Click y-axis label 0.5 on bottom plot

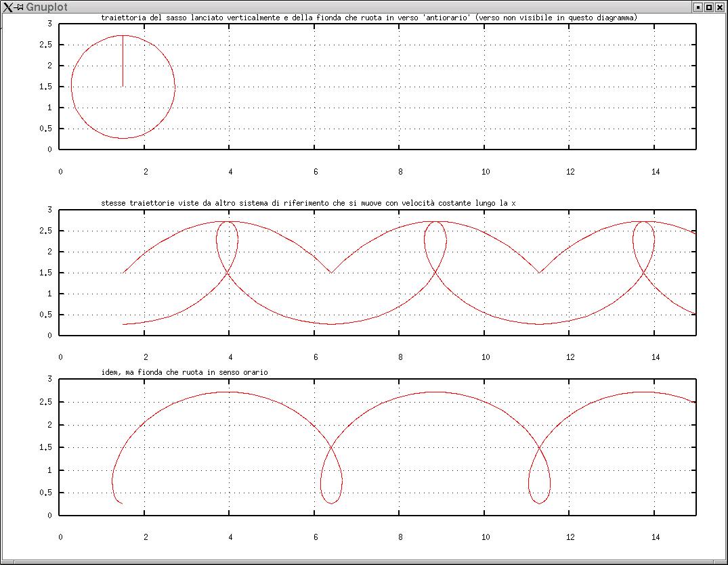pyautogui.click(x=45, y=493)
